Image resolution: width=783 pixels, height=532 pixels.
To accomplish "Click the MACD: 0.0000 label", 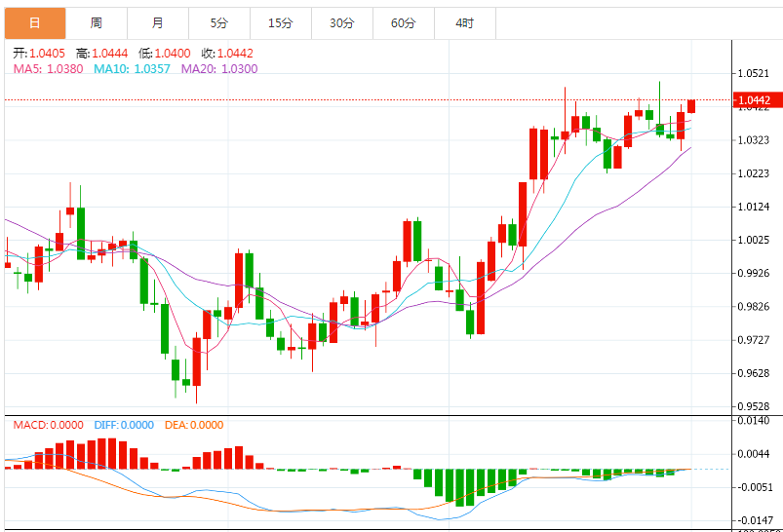I will (49, 425).
